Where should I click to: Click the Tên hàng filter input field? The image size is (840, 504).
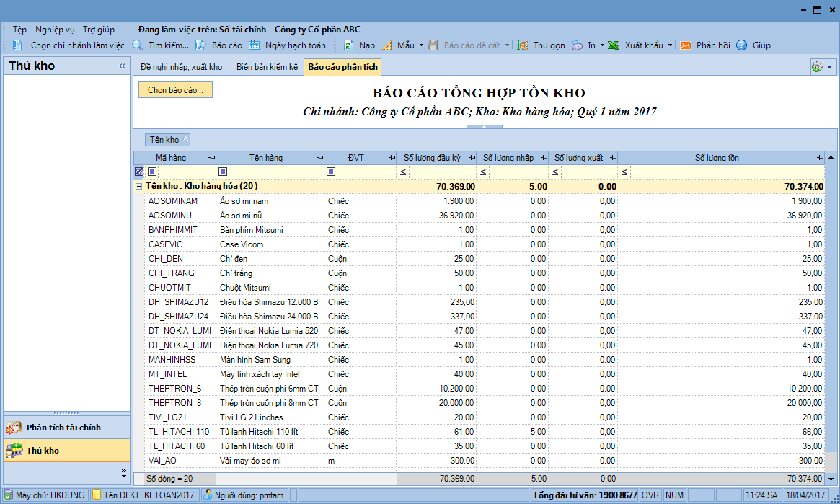275,172
